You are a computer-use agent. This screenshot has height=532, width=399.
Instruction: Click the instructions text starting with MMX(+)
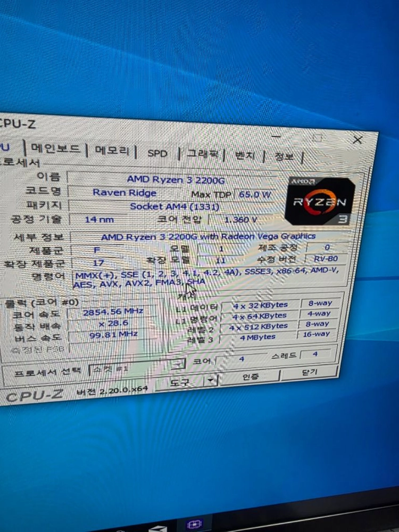[207, 278]
